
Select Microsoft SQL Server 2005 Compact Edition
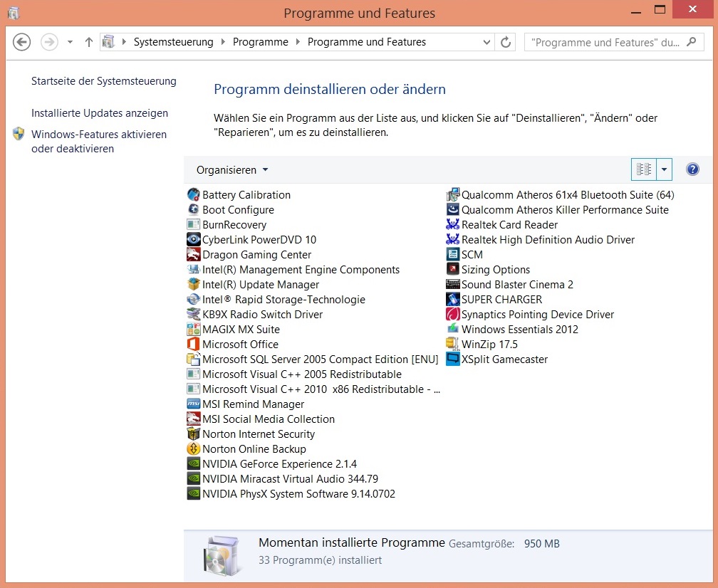pyautogui.click(x=313, y=359)
